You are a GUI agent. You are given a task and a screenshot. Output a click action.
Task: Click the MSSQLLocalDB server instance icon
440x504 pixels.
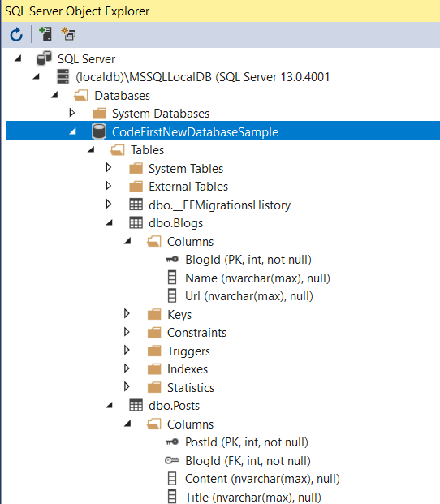click(63, 77)
